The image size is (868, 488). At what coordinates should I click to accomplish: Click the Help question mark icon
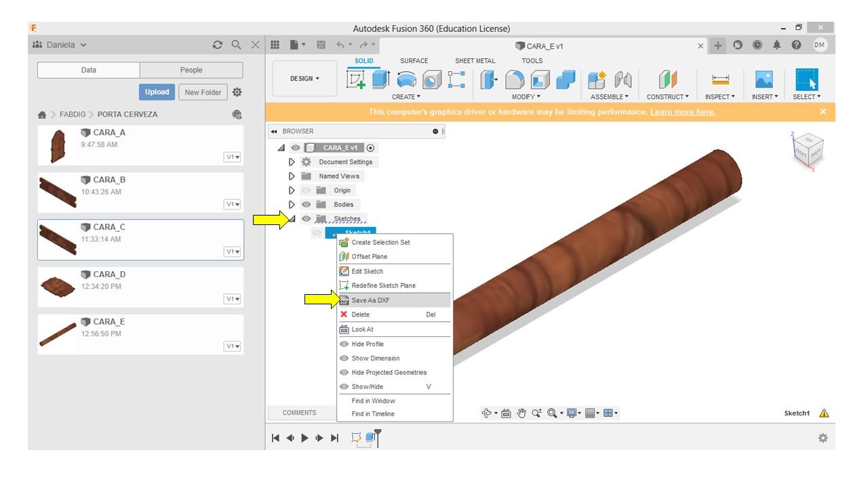796,45
